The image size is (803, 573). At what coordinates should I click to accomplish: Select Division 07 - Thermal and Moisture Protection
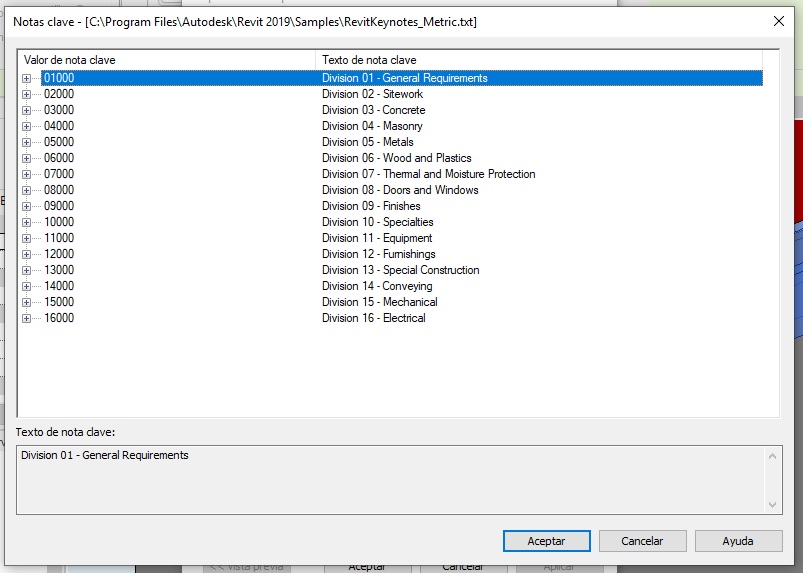click(428, 174)
